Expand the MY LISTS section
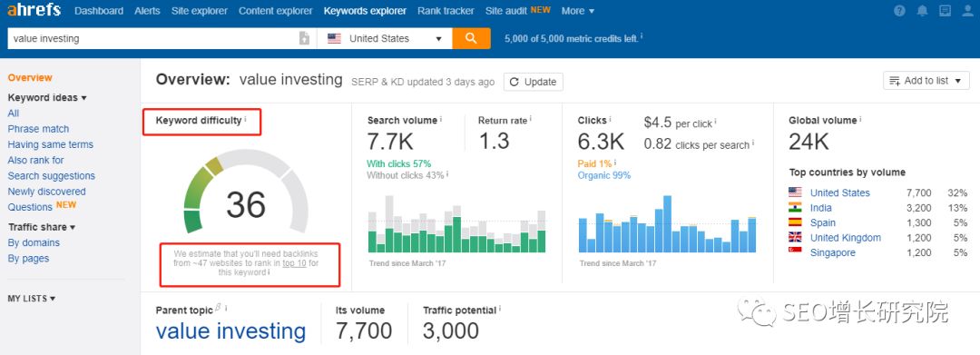Image resolution: width=980 pixels, height=355 pixels. [x=31, y=299]
